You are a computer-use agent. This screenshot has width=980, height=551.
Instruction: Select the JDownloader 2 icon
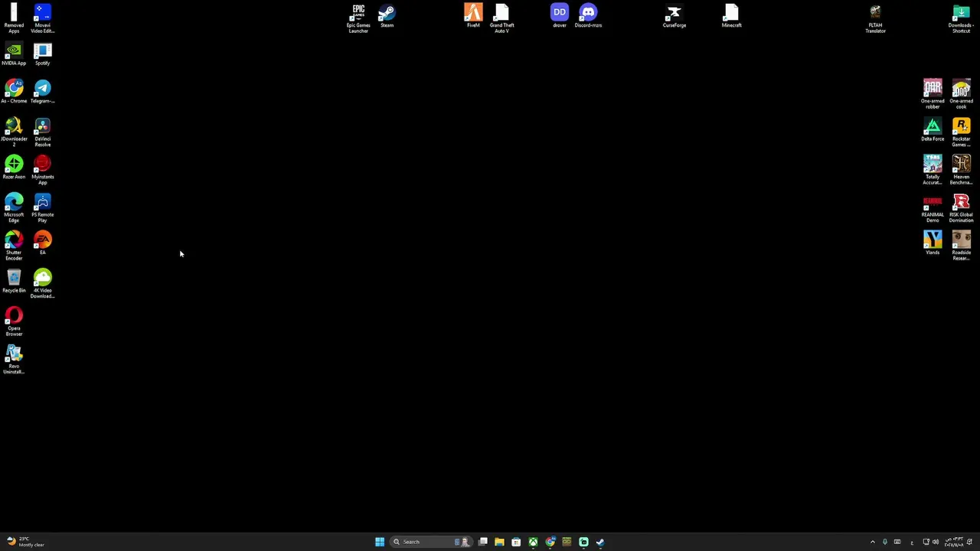click(x=14, y=132)
